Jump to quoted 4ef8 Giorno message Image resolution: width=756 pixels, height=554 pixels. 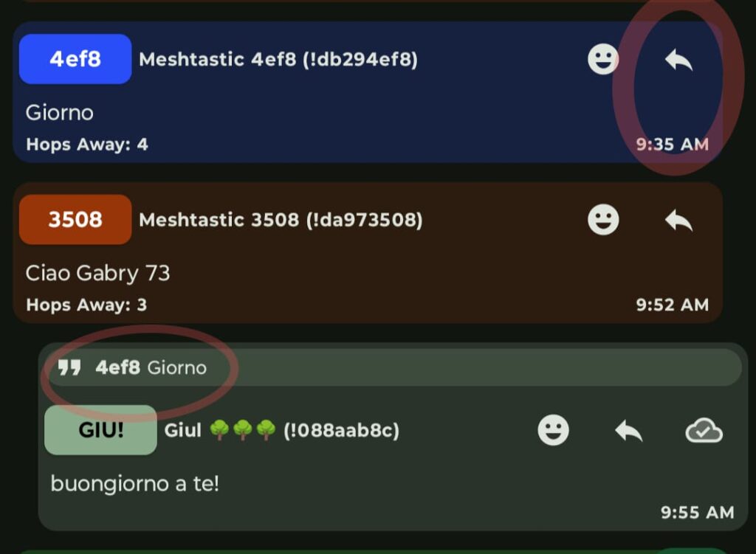point(393,367)
